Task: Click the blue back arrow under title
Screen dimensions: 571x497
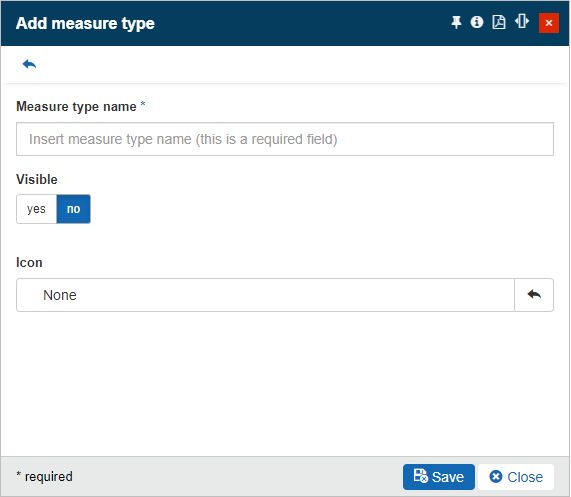Action: tap(29, 64)
